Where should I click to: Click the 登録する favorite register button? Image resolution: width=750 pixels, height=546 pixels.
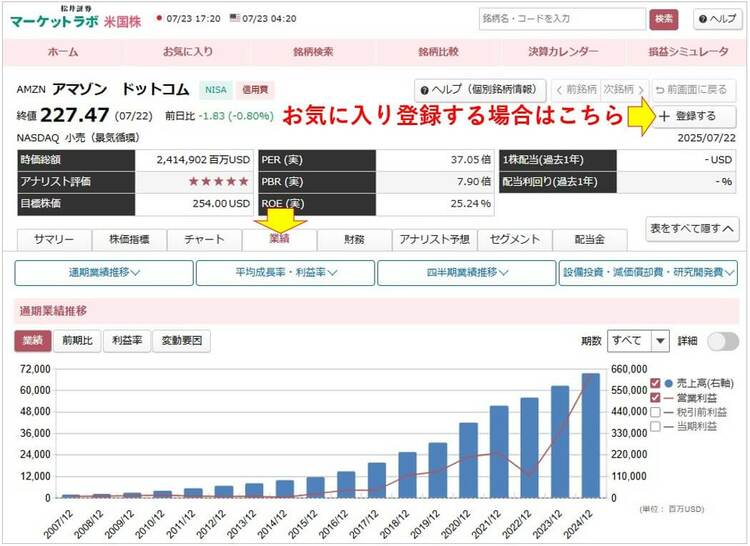coord(694,116)
